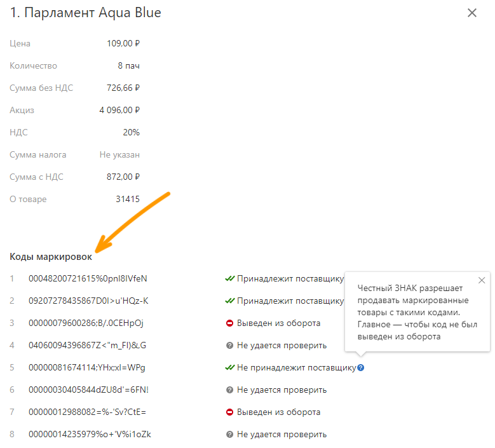This screenshot has height=448, width=495.
Task: Click the Акциз value 4 096,00 ₽
Action: [x=119, y=110]
